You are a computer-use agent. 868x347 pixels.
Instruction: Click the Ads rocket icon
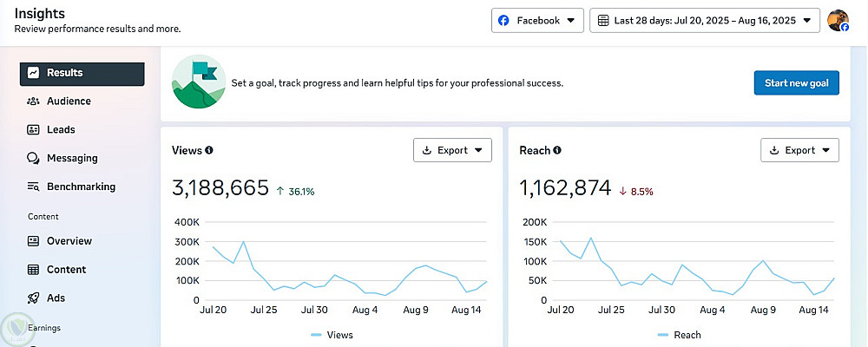[x=33, y=298]
